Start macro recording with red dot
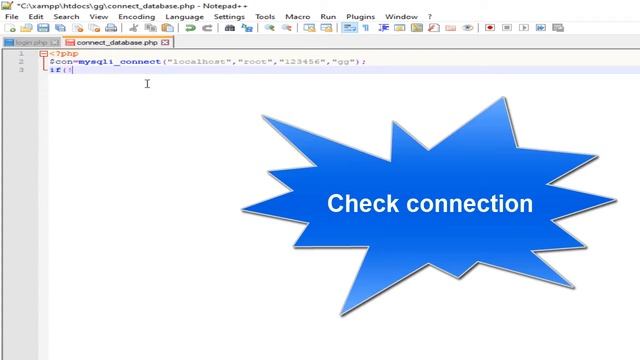Screen dimensions: 640x360 490,28
